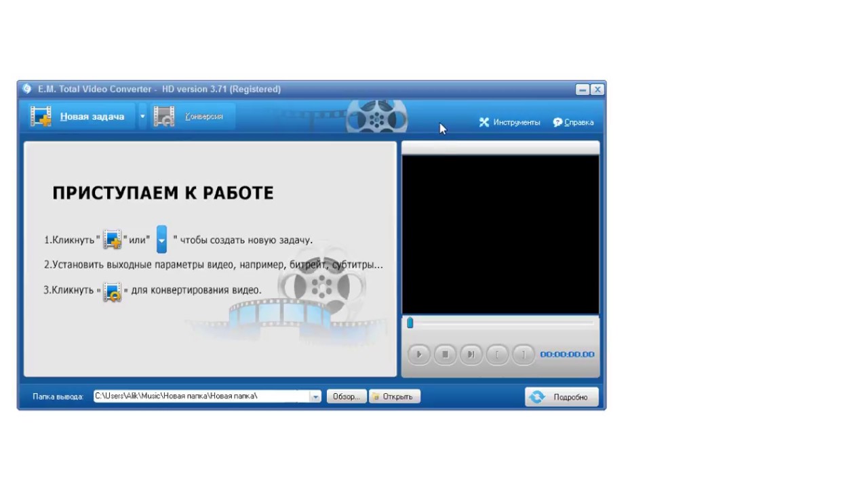Click the video preview area
This screenshot has width=868, height=488.
(500, 235)
